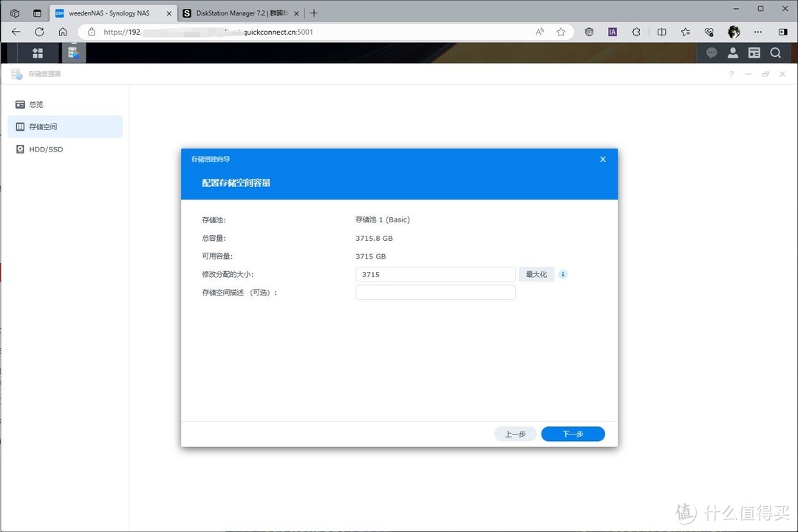Open the shield extension icon
This screenshot has width=798, height=532.
coord(589,32)
